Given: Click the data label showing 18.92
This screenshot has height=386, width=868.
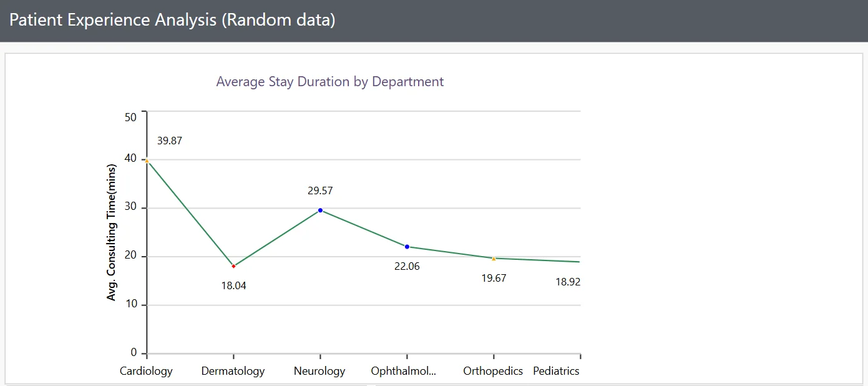Looking at the screenshot, I should (567, 282).
